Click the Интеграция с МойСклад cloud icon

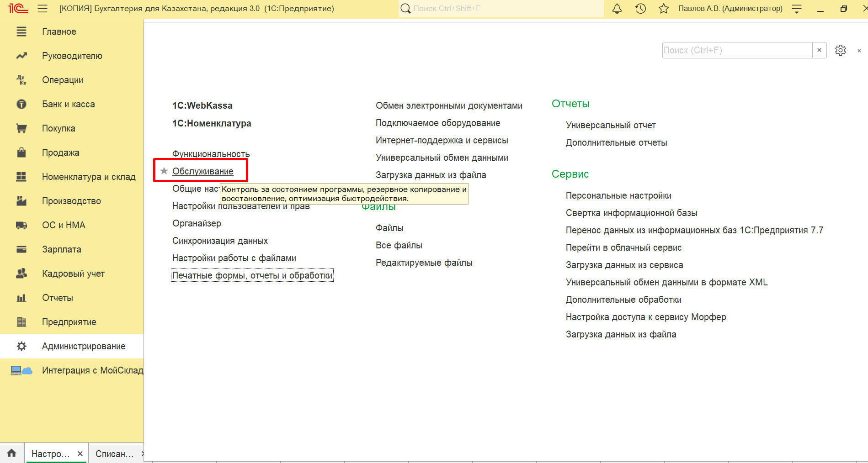pyautogui.click(x=21, y=370)
